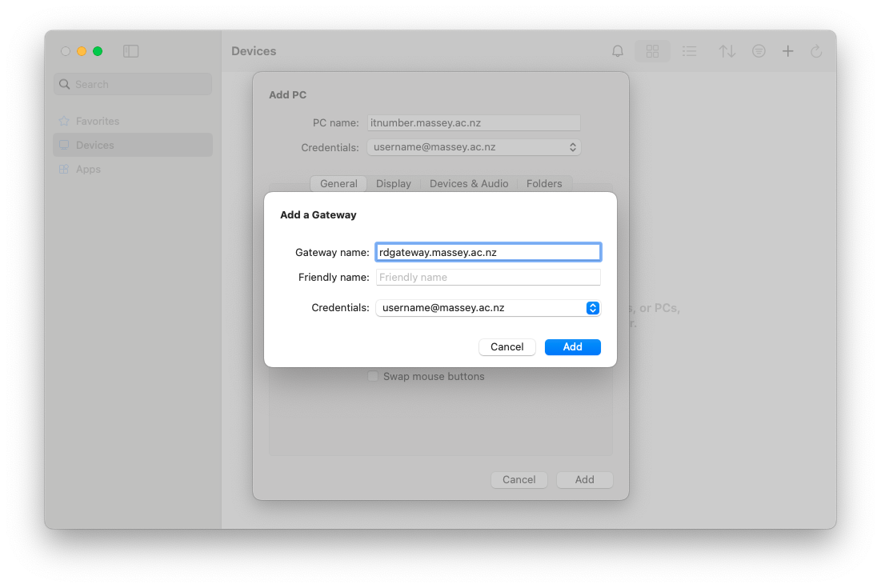
Task: Switch to the Folders tab
Action: tap(544, 184)
